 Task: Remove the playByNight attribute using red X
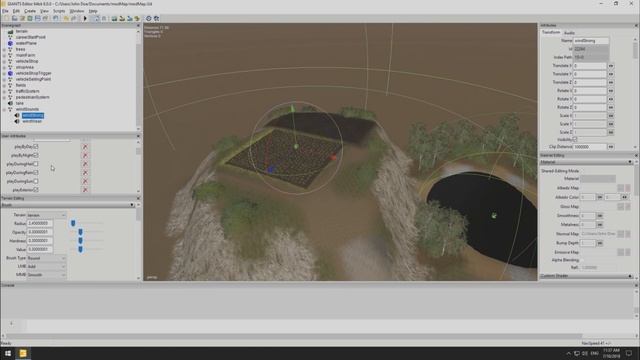pos(85,155)
